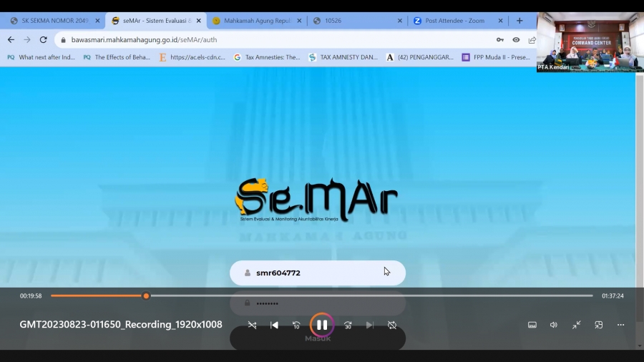Skip forward 30 seconds
This screenshot has height=362, width=644.
pos(348,325)
